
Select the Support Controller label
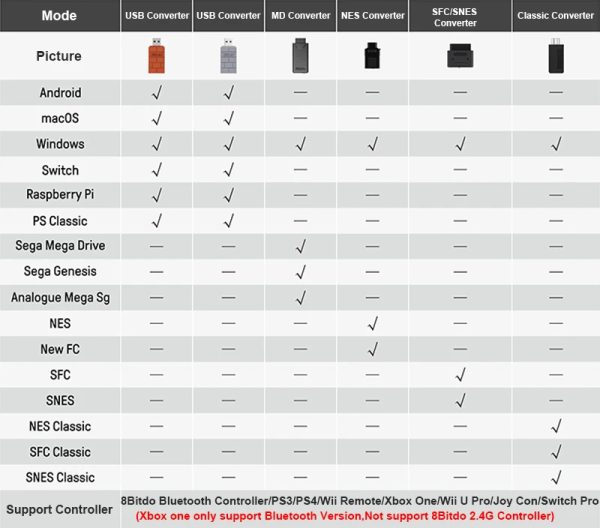pos(60,510)
